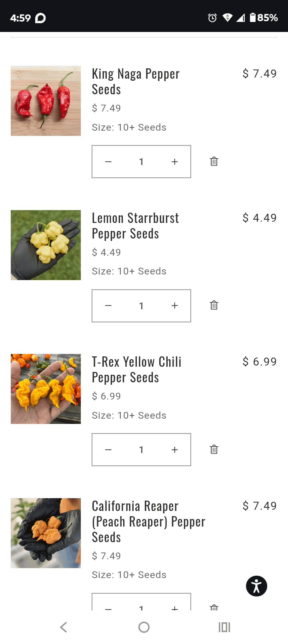Open the California Reaper peach pepper image

coord(46,533)
